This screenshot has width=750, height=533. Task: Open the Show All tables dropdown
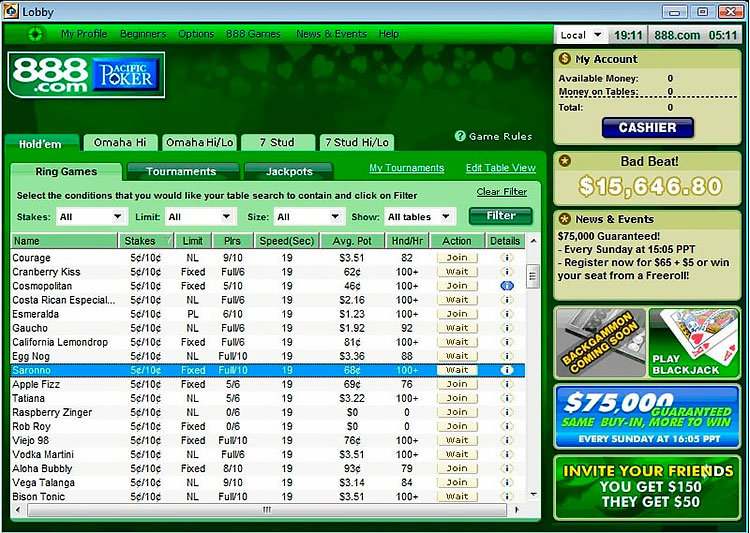pyautogui.click(x=419, y=217)
